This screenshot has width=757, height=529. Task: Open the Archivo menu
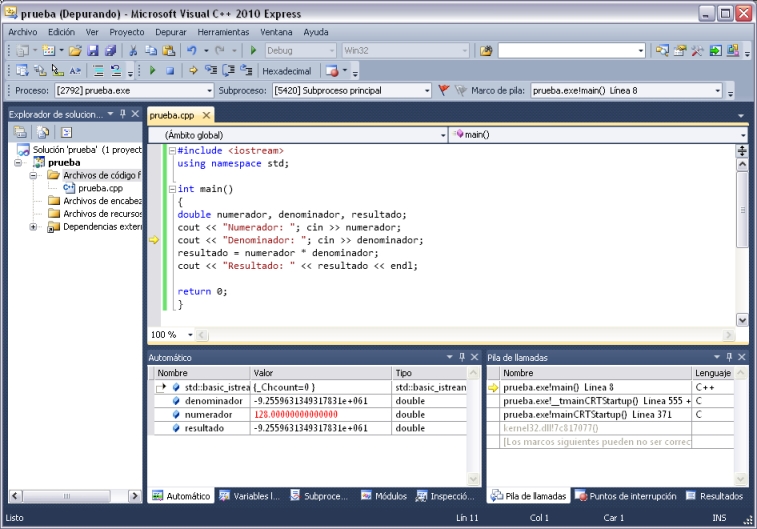[23, 32]
